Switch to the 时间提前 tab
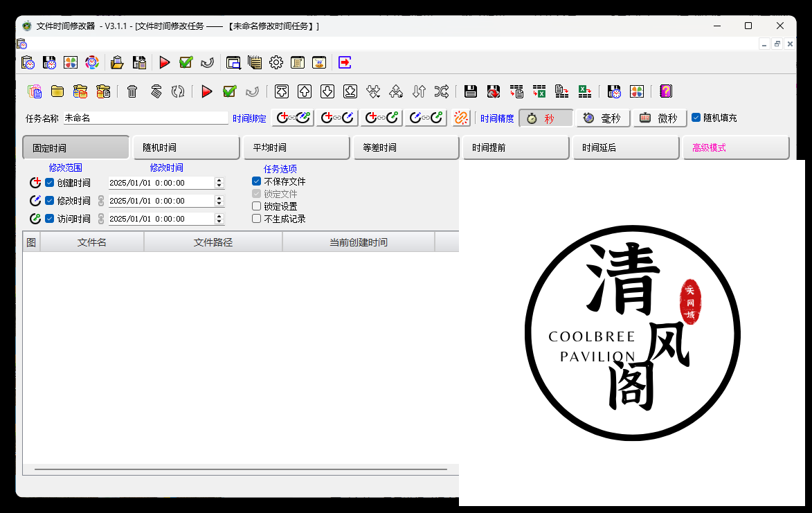Image resolution: width=812 pixels, height=513 pixels. [516, 148]
